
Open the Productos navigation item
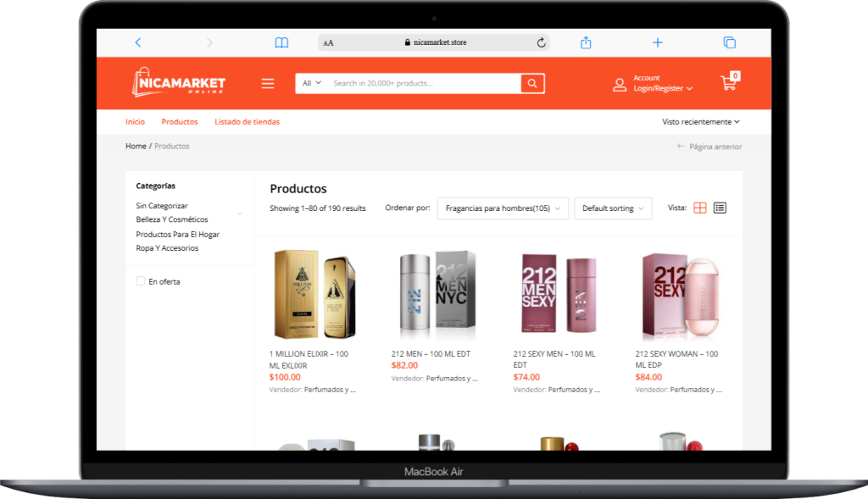click(x=180, y=122)
